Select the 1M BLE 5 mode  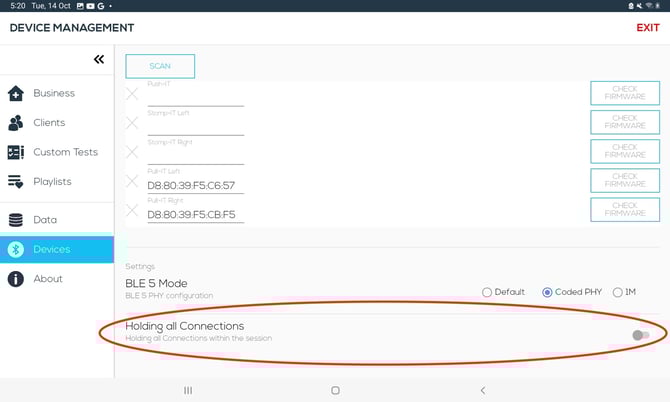coord(617,292)
